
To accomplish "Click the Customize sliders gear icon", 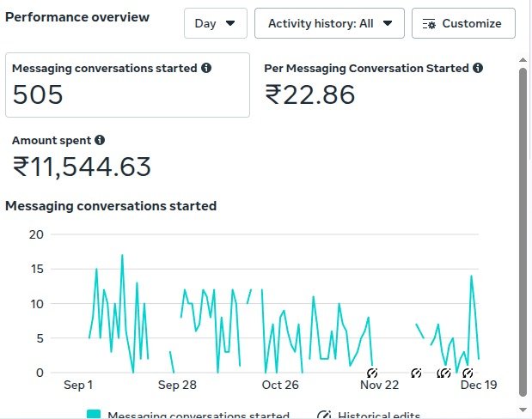I will [429, 24].
